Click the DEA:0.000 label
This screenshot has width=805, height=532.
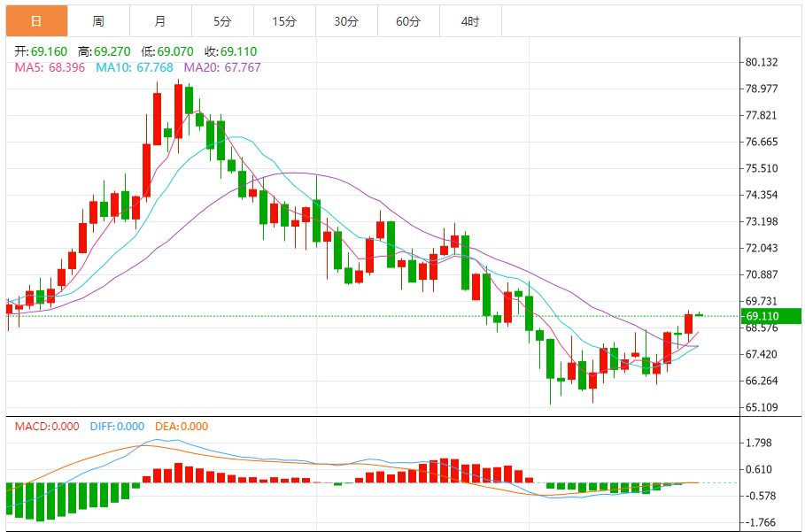point(182,427)
